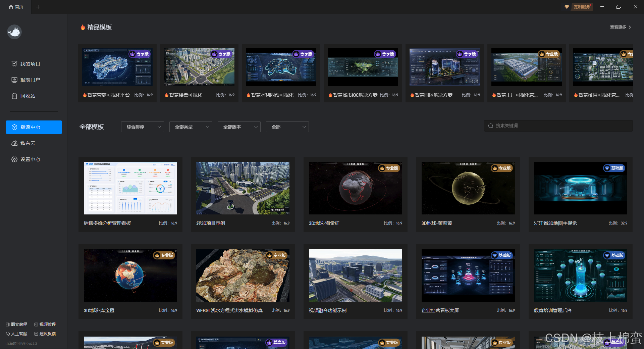Click the 我的项目 sidebar icon
644x349 pixels.
[14, 63]
